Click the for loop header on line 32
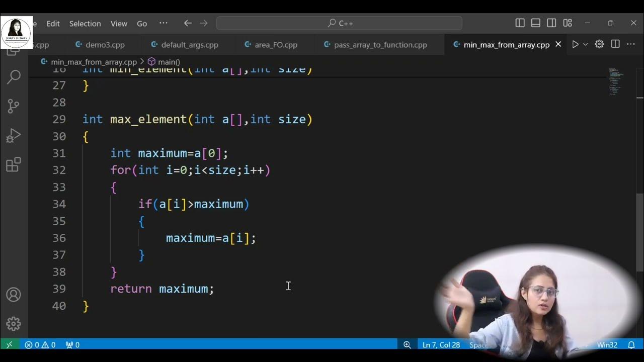 tap(190, 170)
